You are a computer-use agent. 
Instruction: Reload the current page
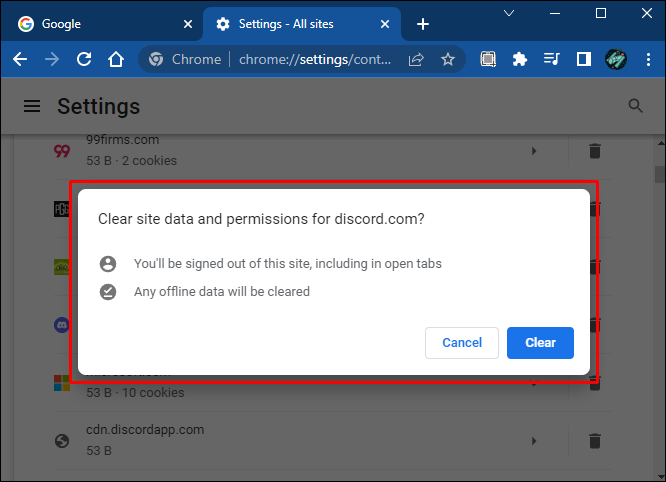[84, 59]
